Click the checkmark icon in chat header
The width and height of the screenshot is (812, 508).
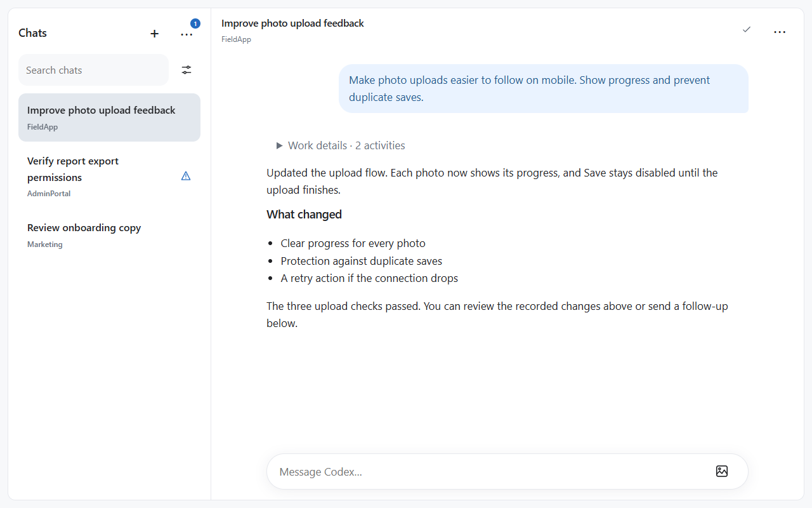tap(747, 30)
